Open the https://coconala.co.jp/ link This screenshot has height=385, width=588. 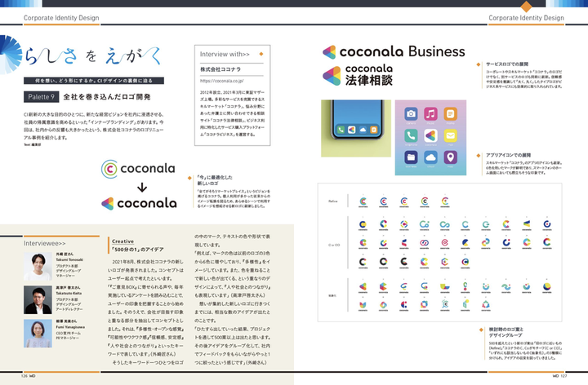(221, 81)
